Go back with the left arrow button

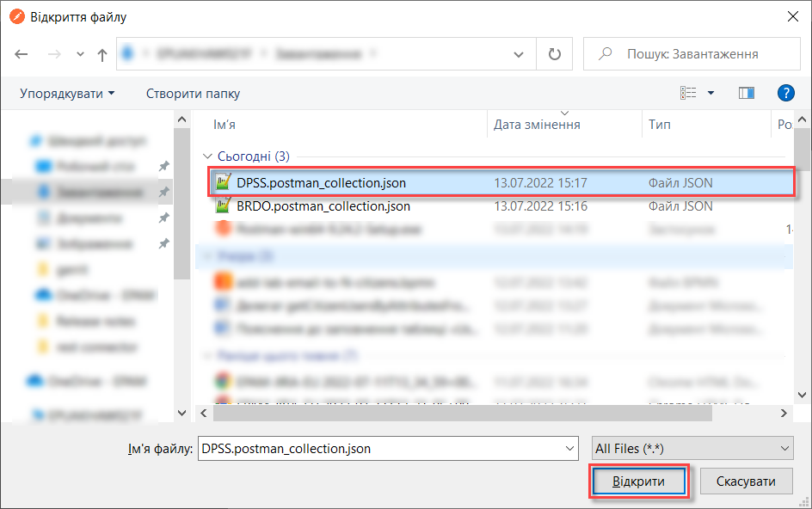pyautogui.click(x=22, y=54)
